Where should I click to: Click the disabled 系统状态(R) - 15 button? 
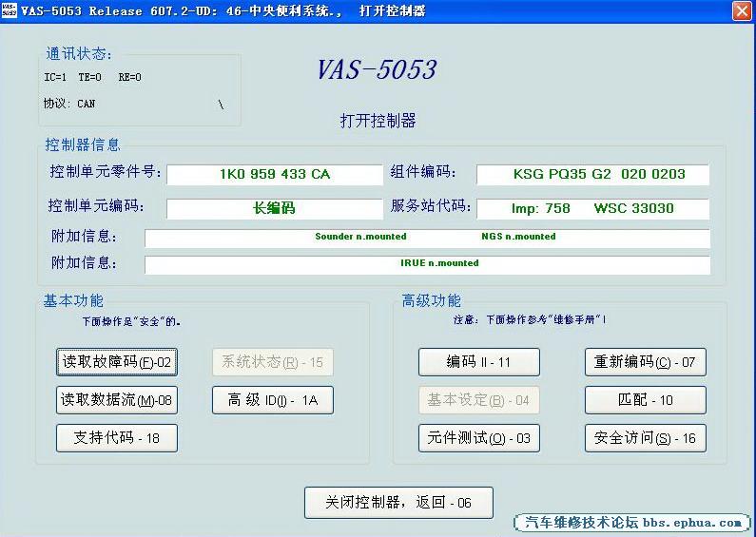[x=272, y=362]
